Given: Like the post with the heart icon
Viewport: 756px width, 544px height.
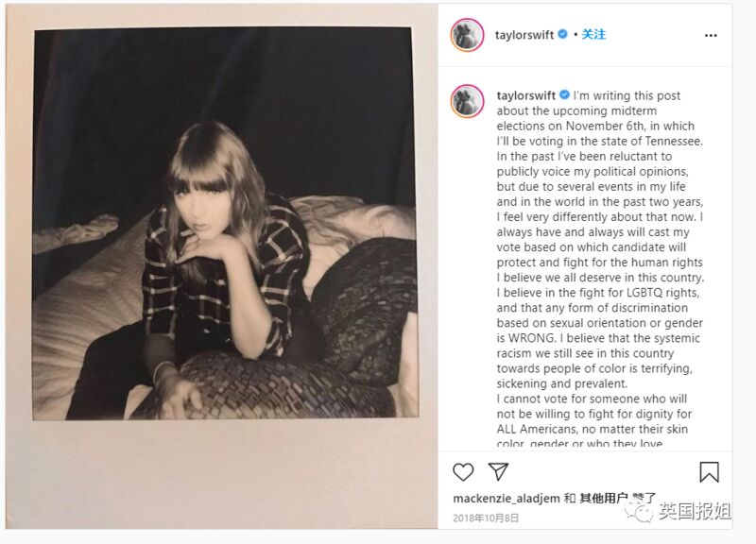Looking at the screenshot, I should pyautogui.click(x=463, y=471).
